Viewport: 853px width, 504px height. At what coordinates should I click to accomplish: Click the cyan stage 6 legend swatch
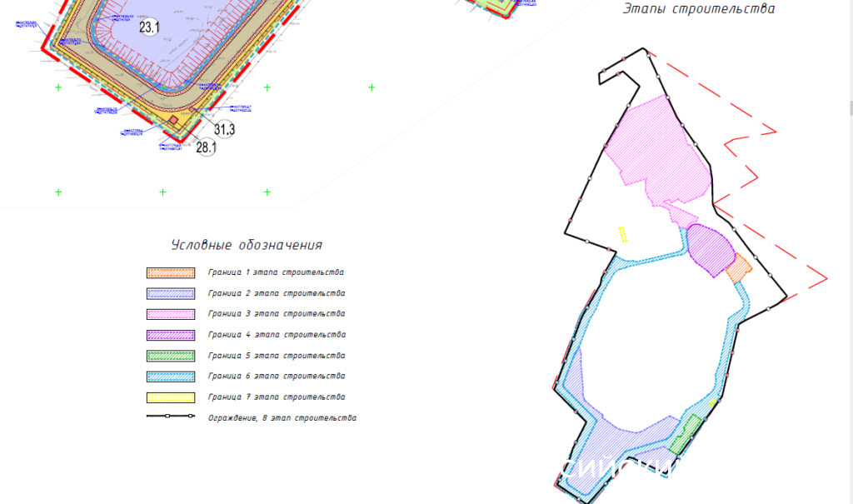(x=170, y=377)
